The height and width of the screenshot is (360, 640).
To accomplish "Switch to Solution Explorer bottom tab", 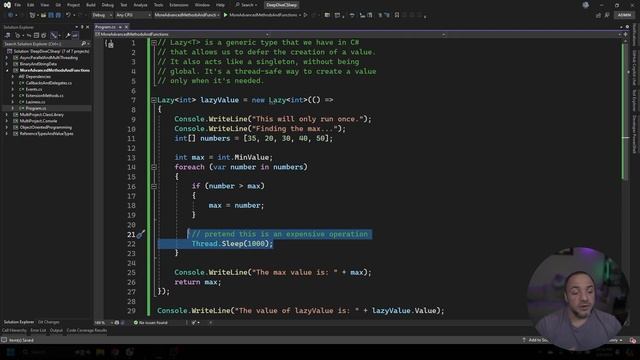I will coord(19,322).
